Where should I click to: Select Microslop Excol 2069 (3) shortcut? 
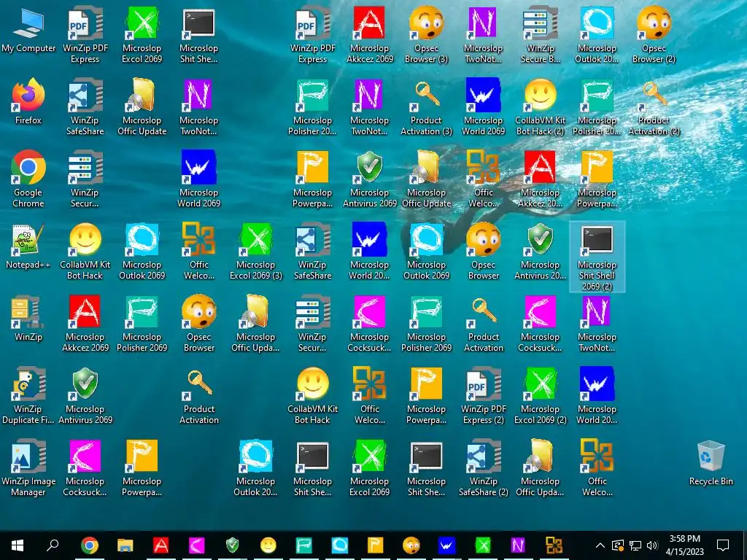[x=256, y=252]
